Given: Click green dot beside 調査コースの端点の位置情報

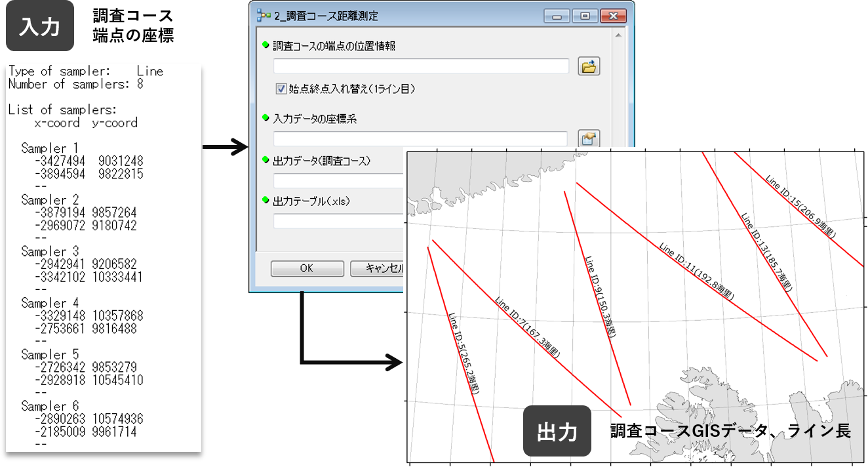Looking at the screenshot, I should click(266, 45).
